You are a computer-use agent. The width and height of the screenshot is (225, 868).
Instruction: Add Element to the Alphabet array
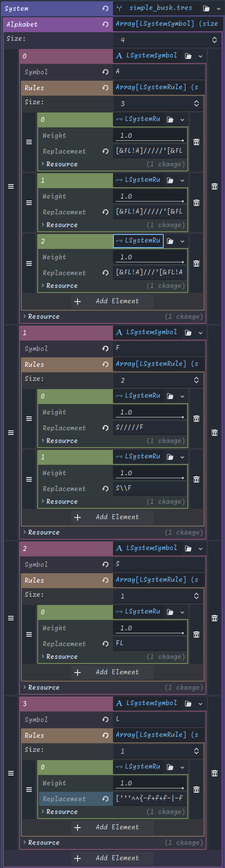click(x=112, y=858)
